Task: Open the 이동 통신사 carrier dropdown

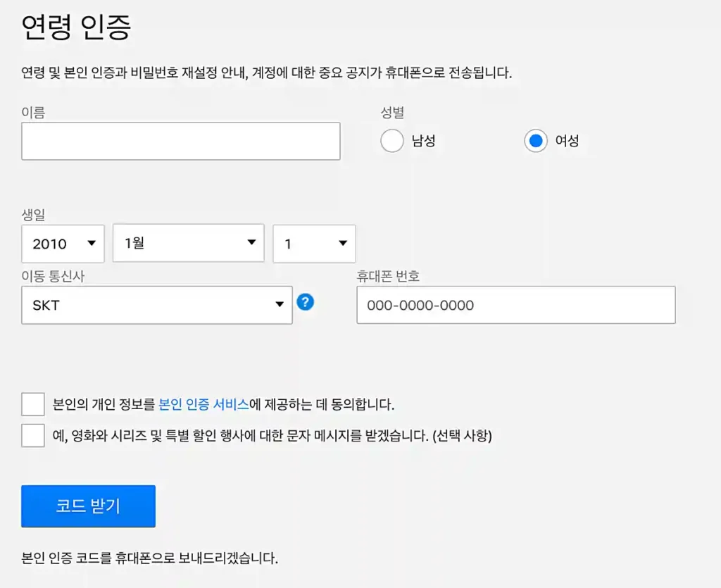Action: 156,304
